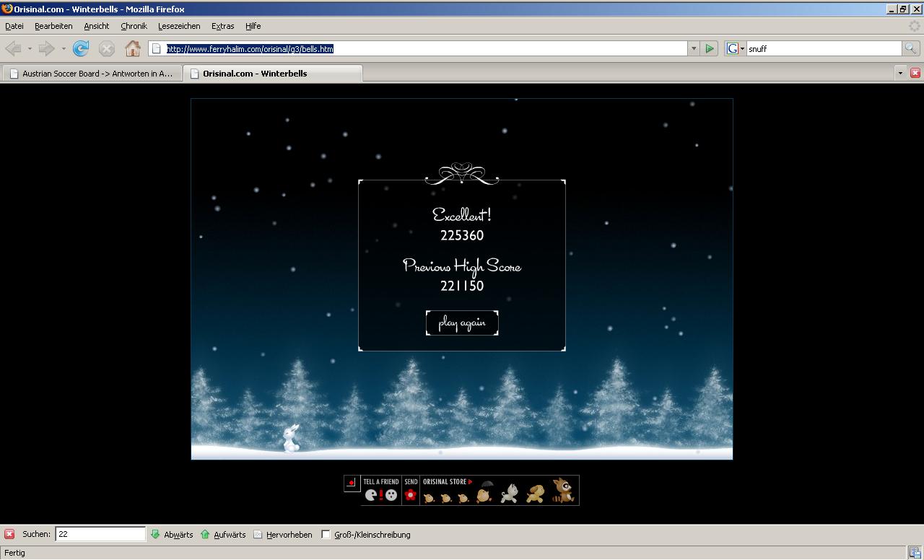Toggle the Groß-/Kleinschreibung checkbox
Image resolution: width=924 pixels, height=560 pixels.
tap(326, 535)
